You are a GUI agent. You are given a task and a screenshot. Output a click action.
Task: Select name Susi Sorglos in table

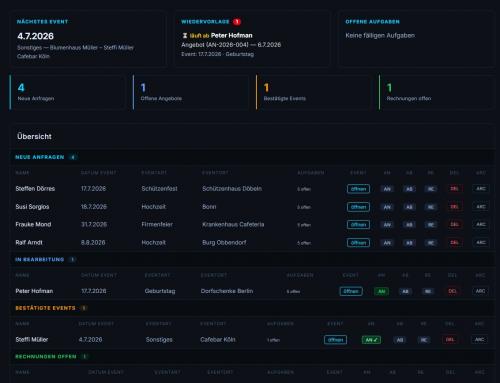click(32, 207)
